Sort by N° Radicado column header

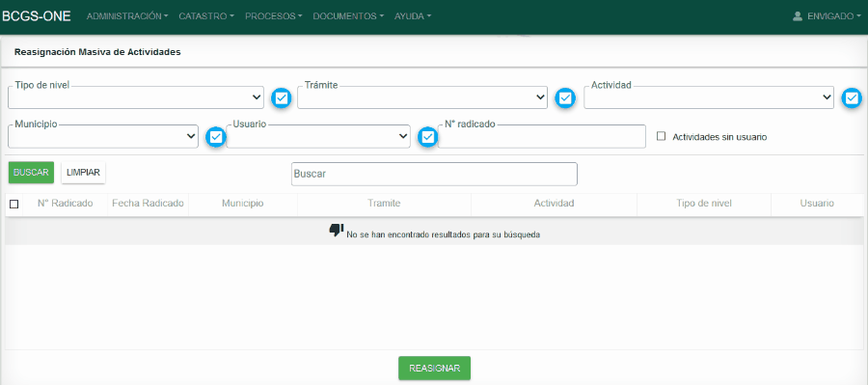point(66,204)
